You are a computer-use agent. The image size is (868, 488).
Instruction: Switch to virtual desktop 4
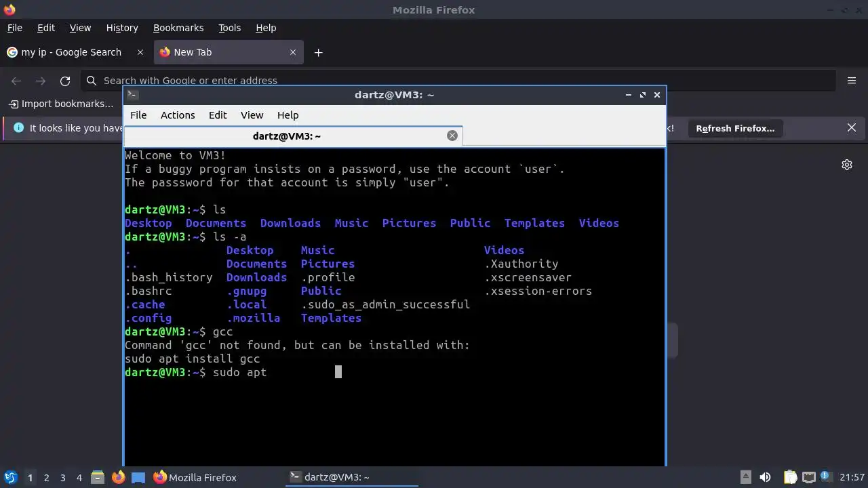pyautogui.click(x=79, y=477)
